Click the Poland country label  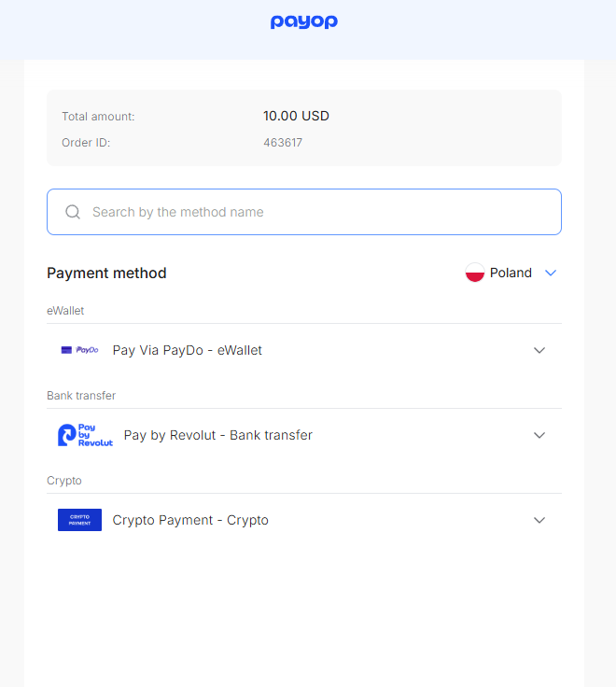pyautogui.click(x=511, y=273)
